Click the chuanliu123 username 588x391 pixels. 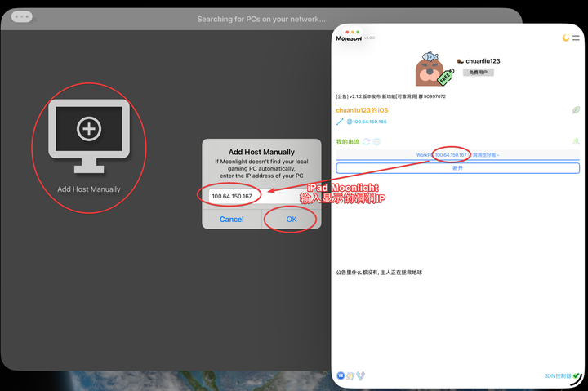pos(483,61)
